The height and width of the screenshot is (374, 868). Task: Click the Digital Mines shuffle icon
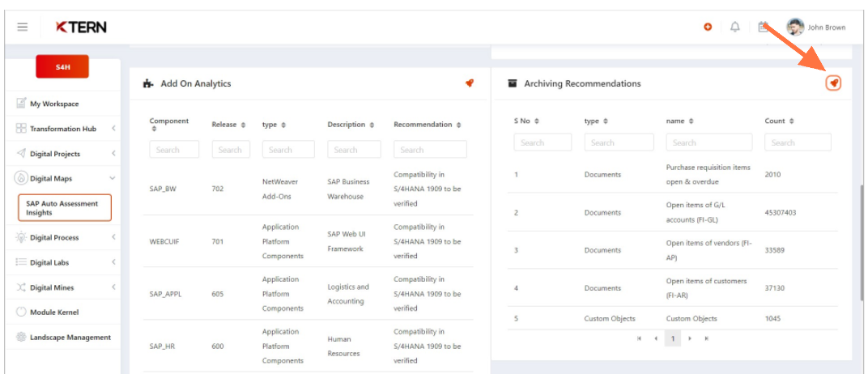point(21,287)
